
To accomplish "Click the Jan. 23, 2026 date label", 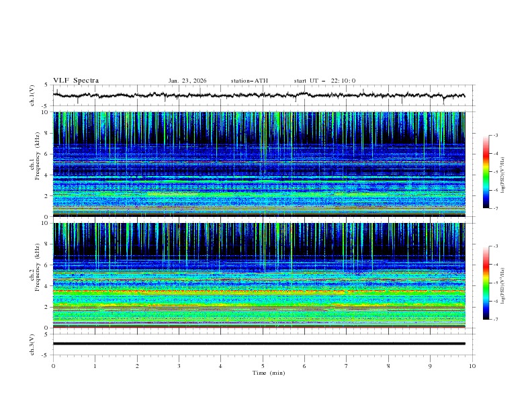I will pyautogui.click(x=187, y=81).
